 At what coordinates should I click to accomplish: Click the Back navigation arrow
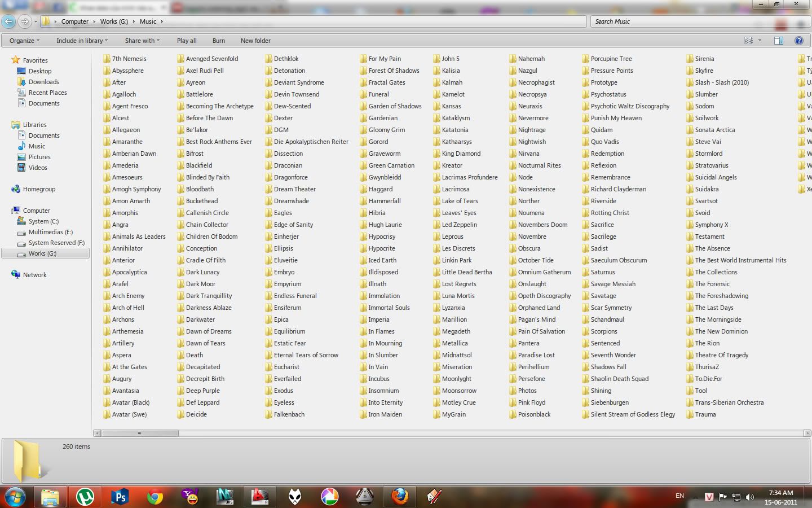8,21
